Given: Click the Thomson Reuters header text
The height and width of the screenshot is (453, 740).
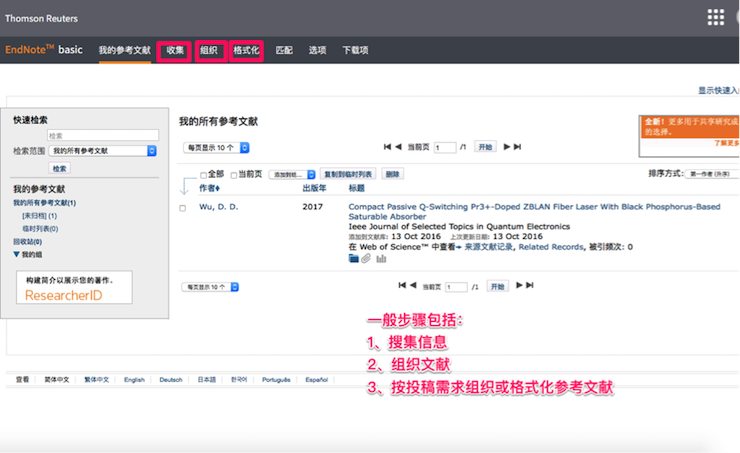Looking at the screenshot, I should coord(42,18).
